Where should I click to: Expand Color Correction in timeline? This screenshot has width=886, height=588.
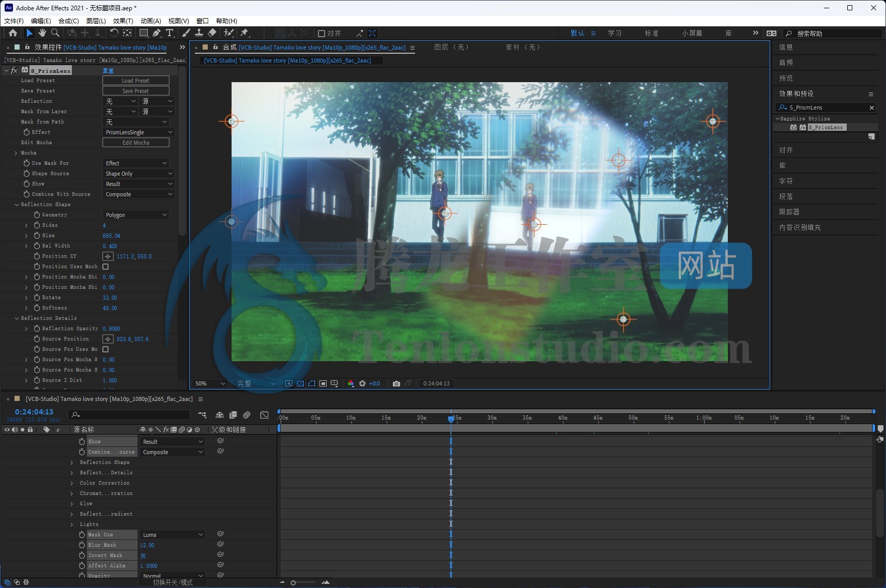[x=72, y=483]
